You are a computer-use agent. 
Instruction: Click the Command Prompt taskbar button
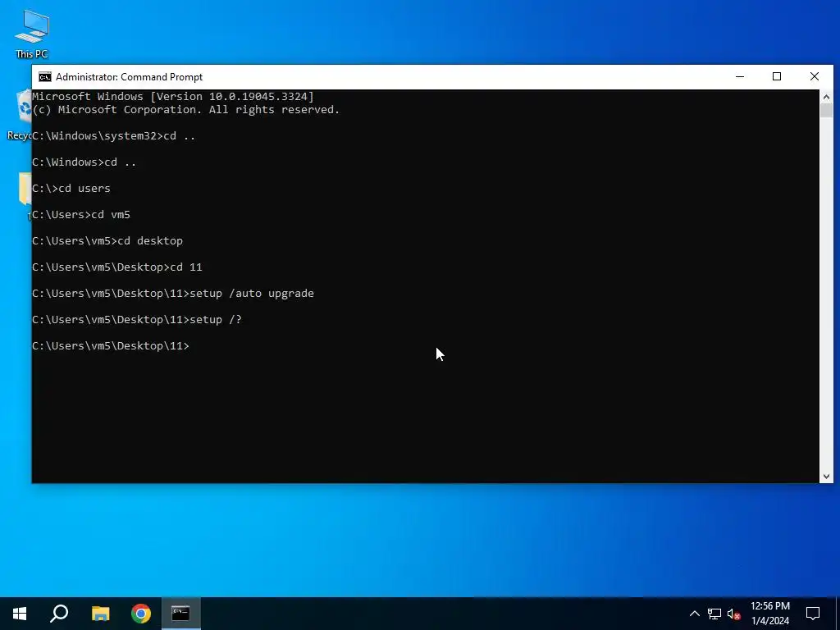click(181, 614)
